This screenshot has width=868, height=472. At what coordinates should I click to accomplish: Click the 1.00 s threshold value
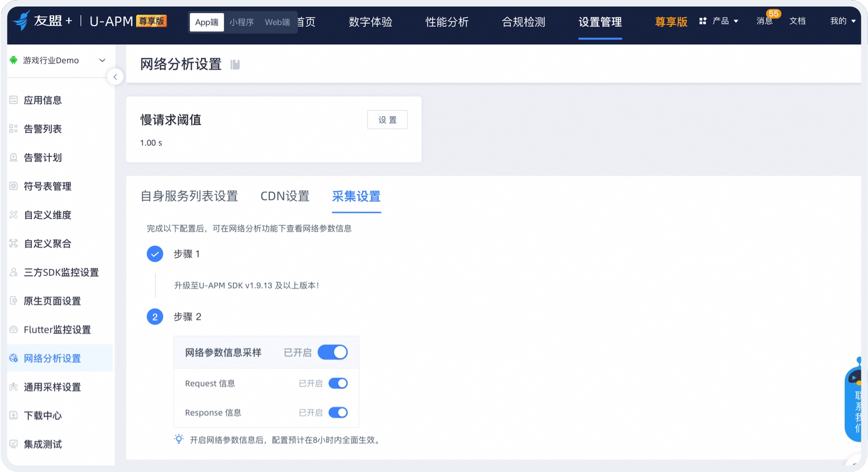[x=151, y=143]
